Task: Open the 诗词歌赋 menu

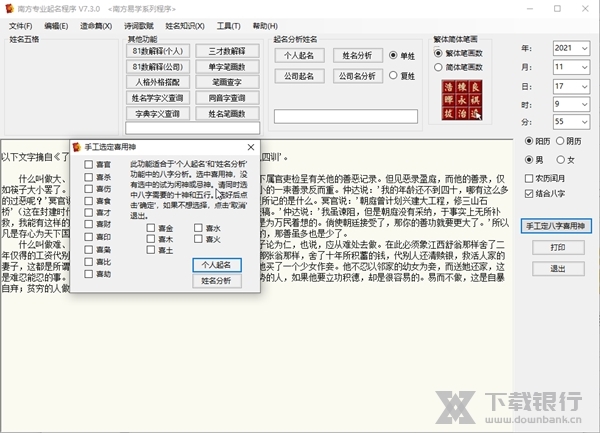Action: tap(139, 26)
